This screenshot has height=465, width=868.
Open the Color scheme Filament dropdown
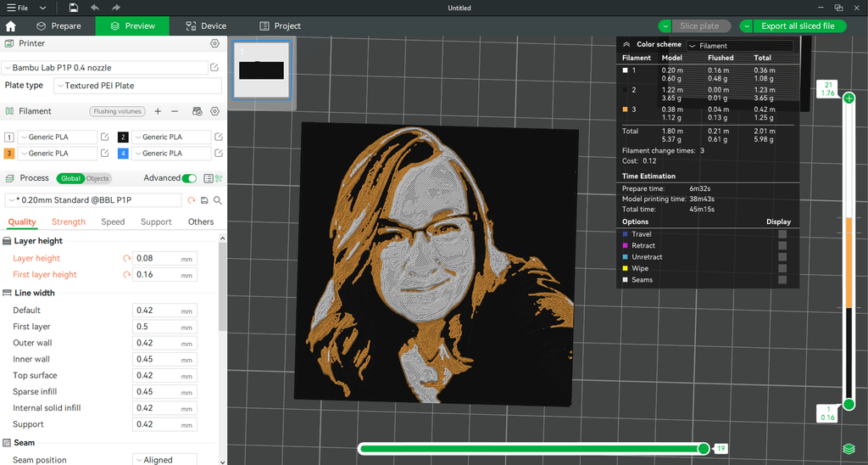point(739,46)
